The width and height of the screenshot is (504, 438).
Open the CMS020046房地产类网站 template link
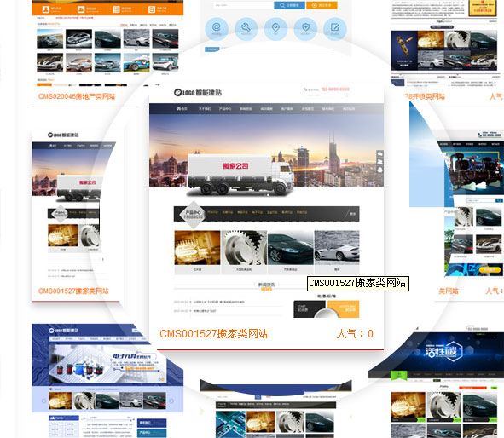(77, 96)
